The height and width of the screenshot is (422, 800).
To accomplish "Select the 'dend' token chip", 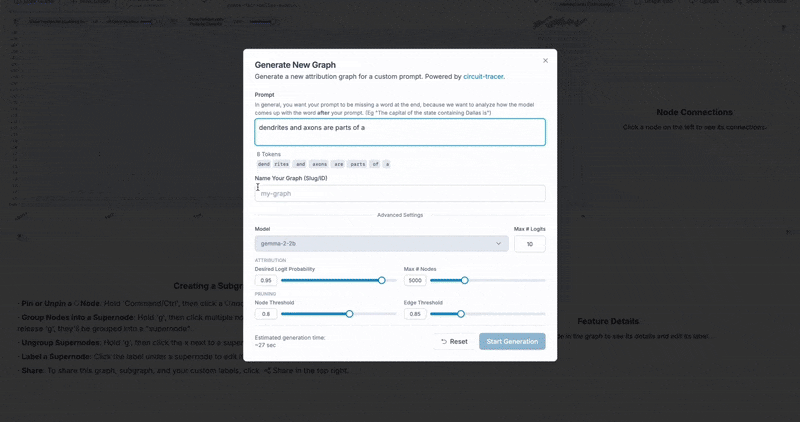I will (264, 164).
